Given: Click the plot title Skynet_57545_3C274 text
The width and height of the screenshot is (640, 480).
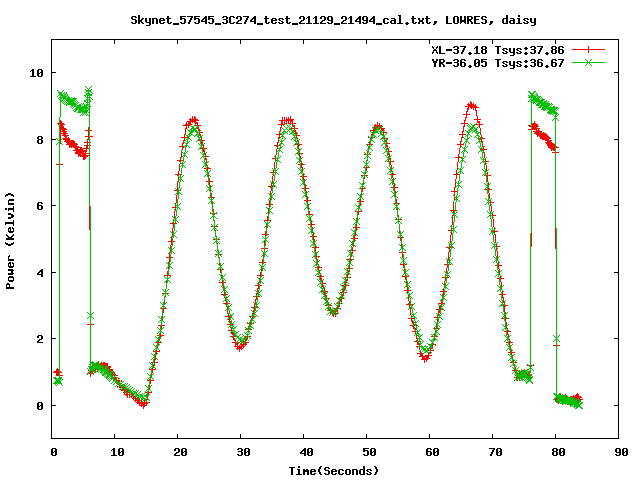Looking at the screenshot, I should coord(333,20).
